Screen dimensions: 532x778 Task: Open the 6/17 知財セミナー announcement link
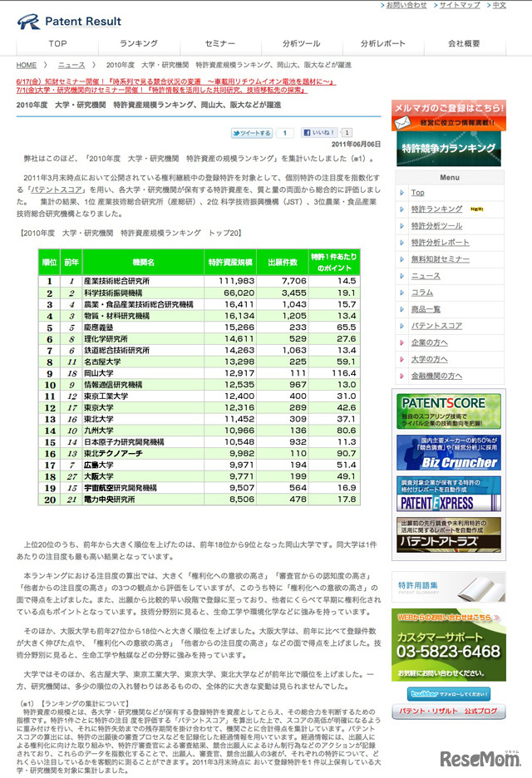point(176,81)
